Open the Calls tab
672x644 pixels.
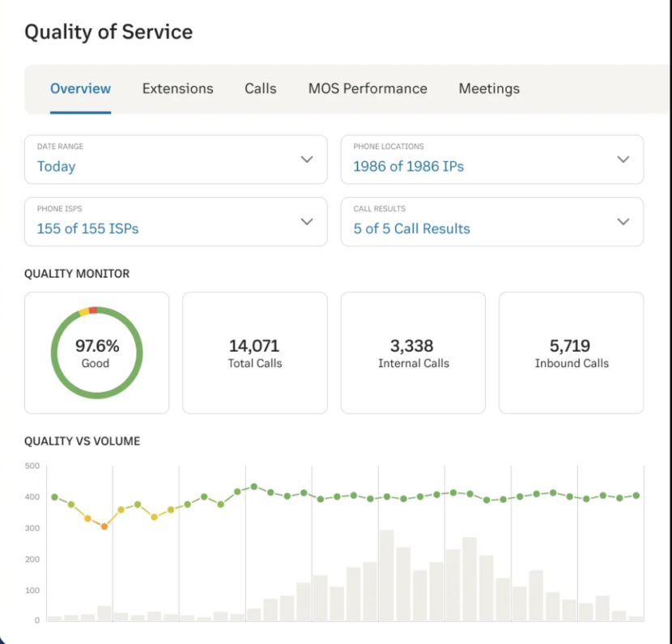[x=260, y=88]
